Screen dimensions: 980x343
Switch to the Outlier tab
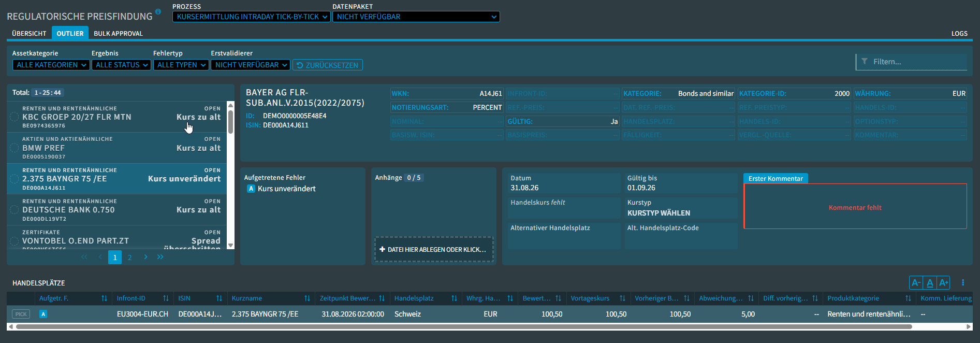pyautogui.click(x=70, y=33)
